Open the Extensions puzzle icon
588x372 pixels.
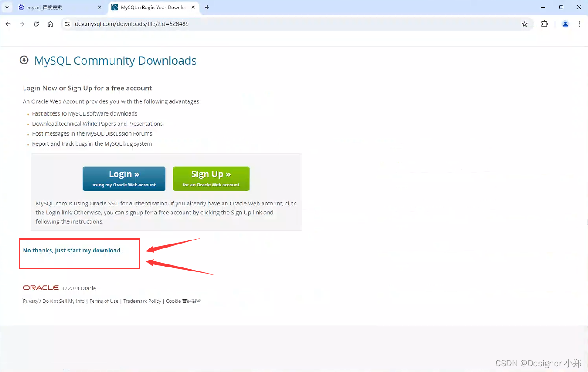tap(545, 24)
